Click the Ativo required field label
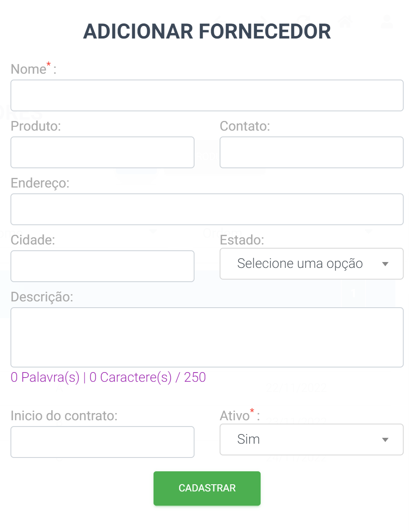 coord(240,415)
